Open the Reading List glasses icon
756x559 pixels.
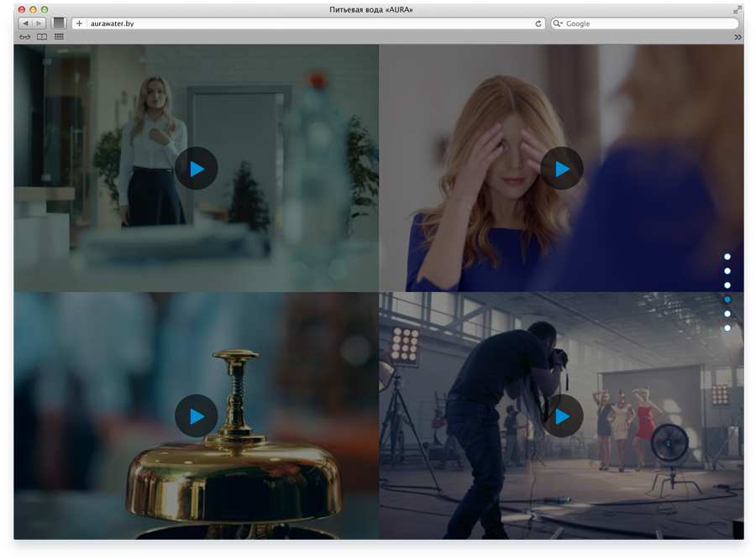tap(24, 37)
